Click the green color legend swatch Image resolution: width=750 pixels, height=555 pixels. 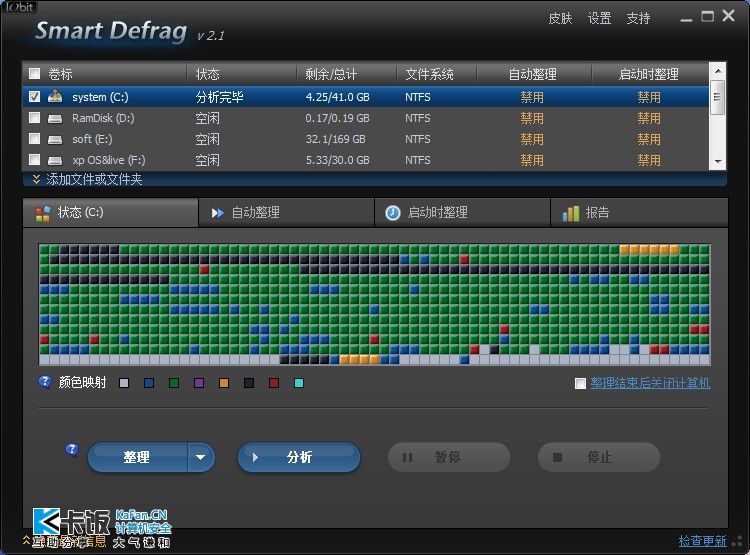pos(174,383)
